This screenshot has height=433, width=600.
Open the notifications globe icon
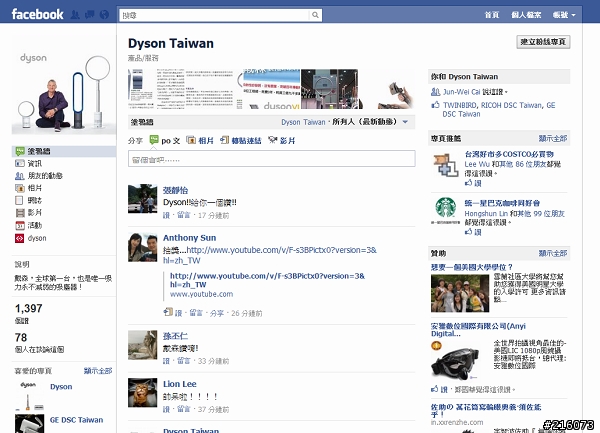(104, 15)
